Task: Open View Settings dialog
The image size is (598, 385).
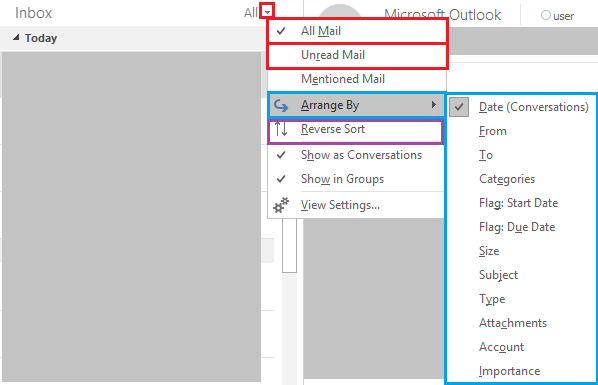Action: click(356, 205)
